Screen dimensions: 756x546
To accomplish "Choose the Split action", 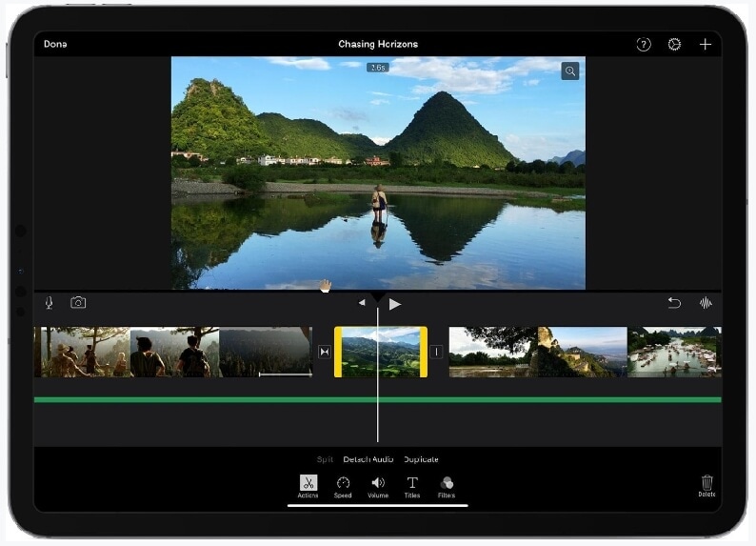I will (325, 459).
